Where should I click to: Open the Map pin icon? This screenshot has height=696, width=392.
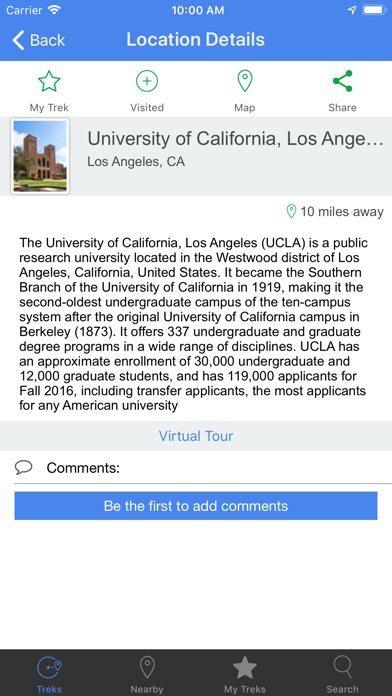pos(245,81)
